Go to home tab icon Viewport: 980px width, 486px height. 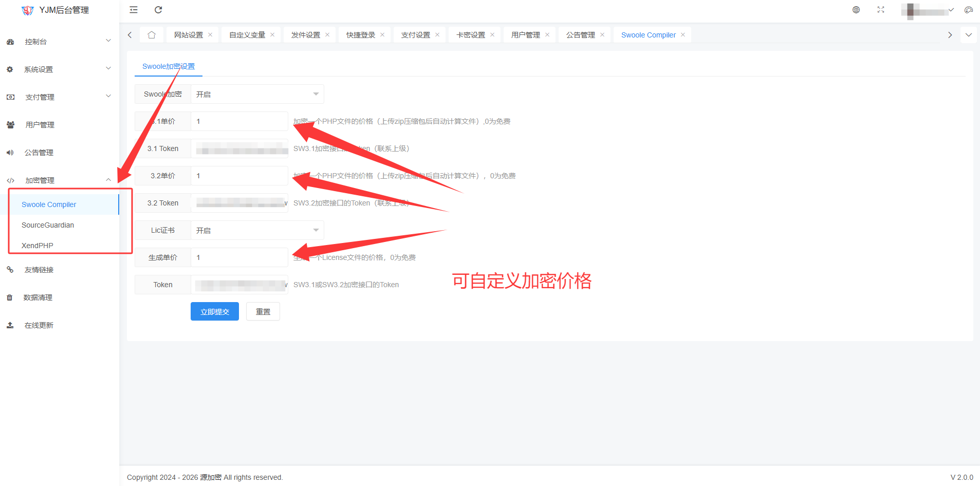pos(152,35)
